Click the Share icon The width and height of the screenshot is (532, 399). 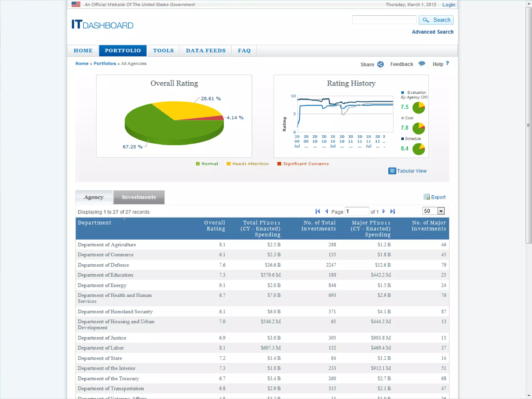tap(380, 64)
